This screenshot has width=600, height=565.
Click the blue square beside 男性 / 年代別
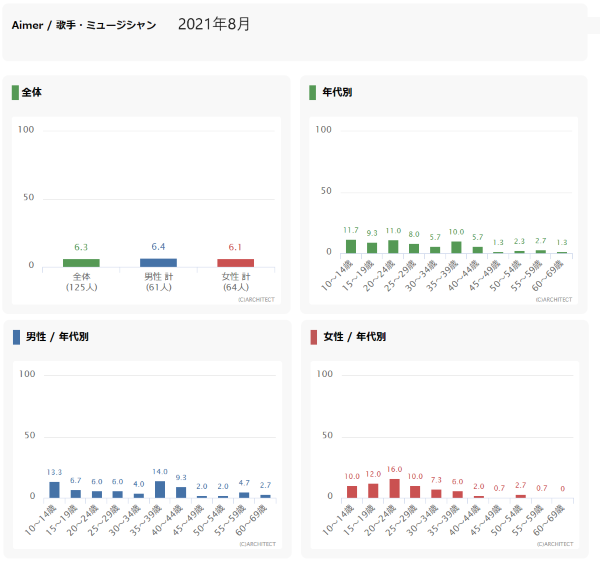tap(15, 337)
